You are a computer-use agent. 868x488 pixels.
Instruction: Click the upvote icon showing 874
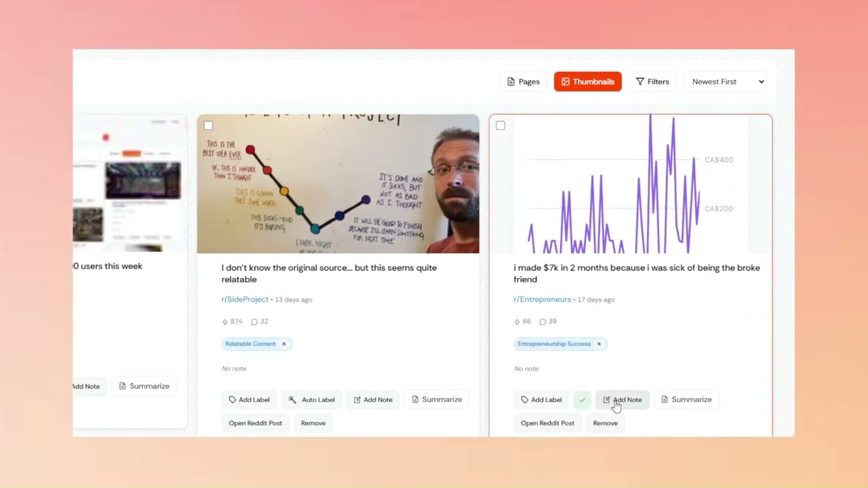click(225, 322)
